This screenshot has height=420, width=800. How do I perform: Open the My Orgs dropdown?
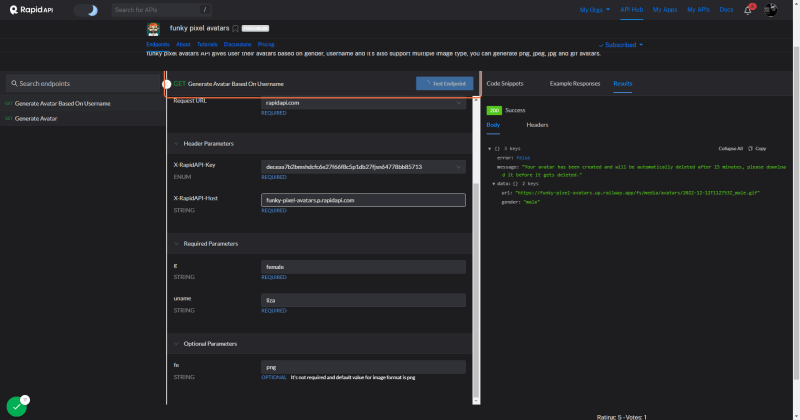594,10
